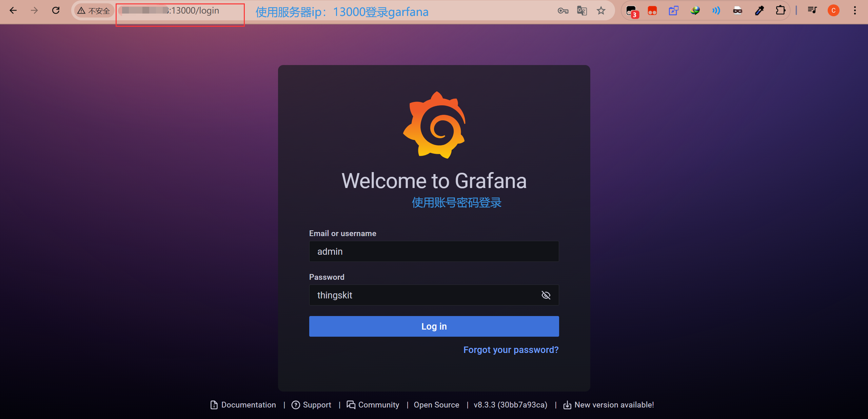Open the media control playlist icon
Image resolution: width=868 pixels, height=419 pixels.
coord(812,11)
